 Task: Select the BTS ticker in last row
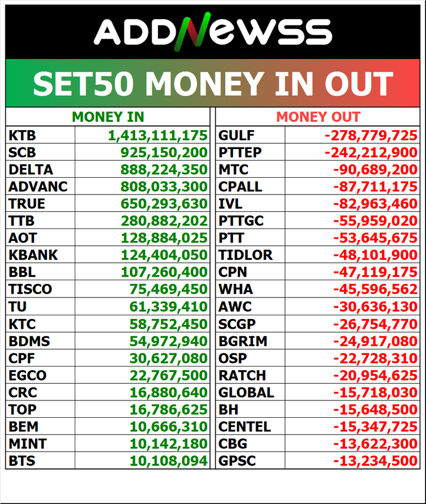click(x=21, y=461)
